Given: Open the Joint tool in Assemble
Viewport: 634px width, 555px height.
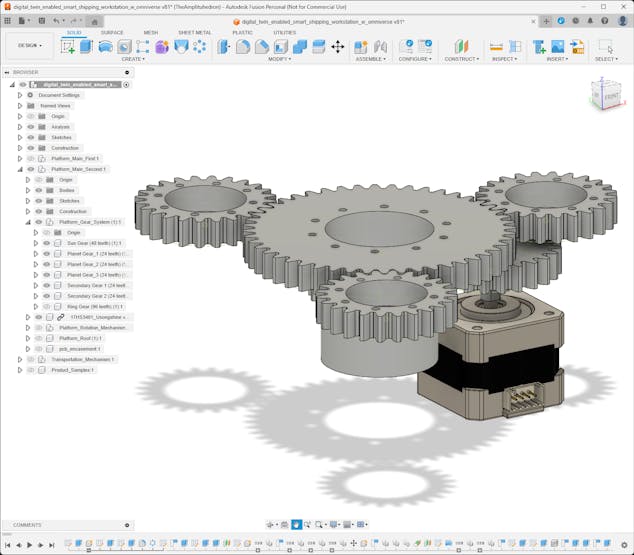Looking at the screenshot, I should click(x=380, y=47).
